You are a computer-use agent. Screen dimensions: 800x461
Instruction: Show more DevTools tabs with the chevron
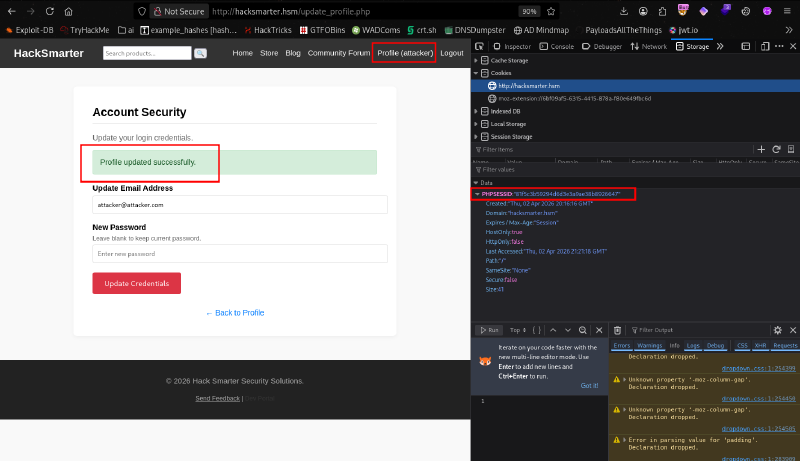pos(720,46)
